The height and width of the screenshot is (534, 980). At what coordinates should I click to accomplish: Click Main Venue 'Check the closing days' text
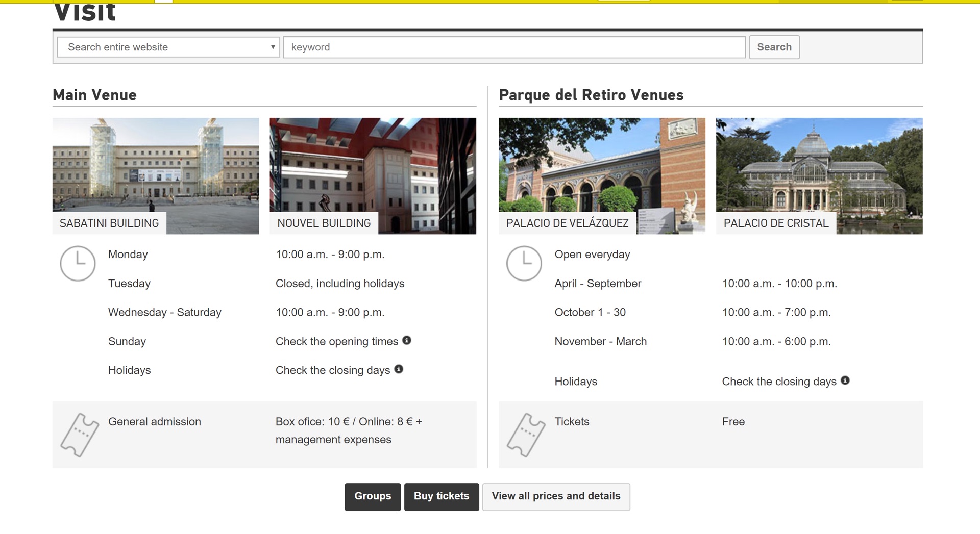[x=333, y=371]
